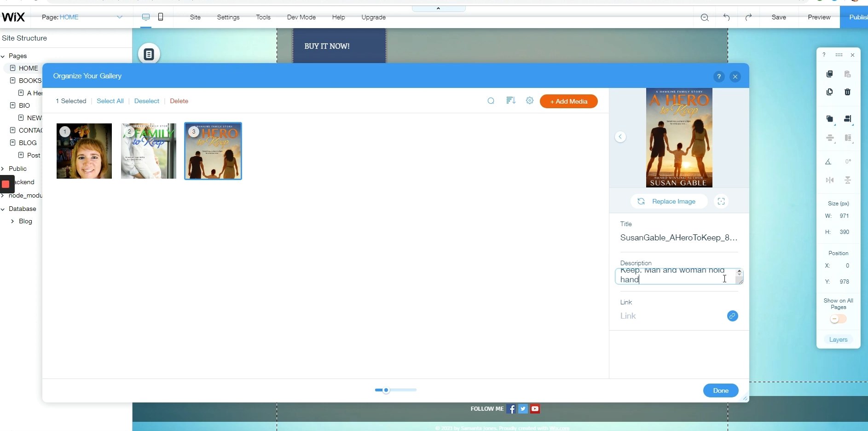Toggle Show on All Pages switch
868x431 pixels.
pyautogui.click(x=838, y=319)
